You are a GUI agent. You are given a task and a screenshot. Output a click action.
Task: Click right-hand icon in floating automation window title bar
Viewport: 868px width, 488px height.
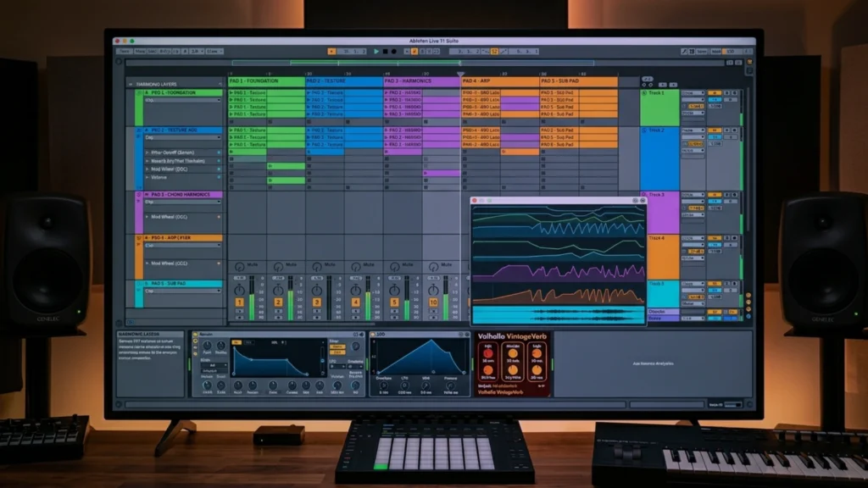point(643,200)
